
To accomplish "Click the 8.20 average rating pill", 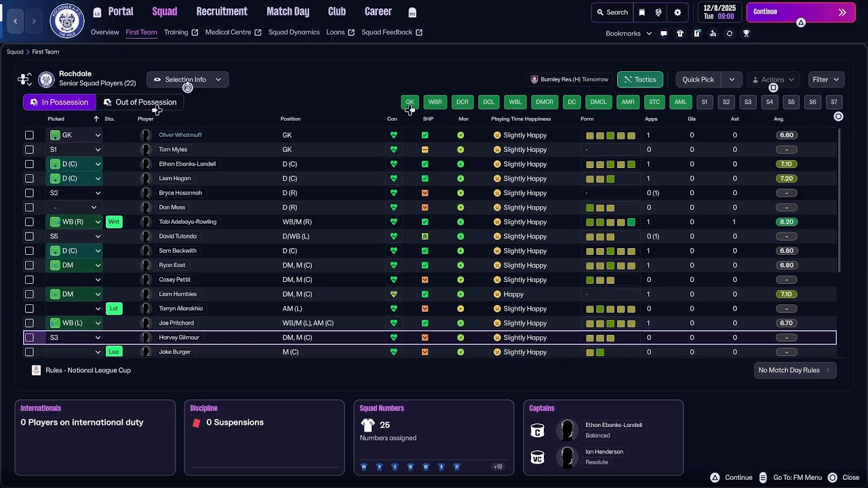I will (x=787, y=222).
